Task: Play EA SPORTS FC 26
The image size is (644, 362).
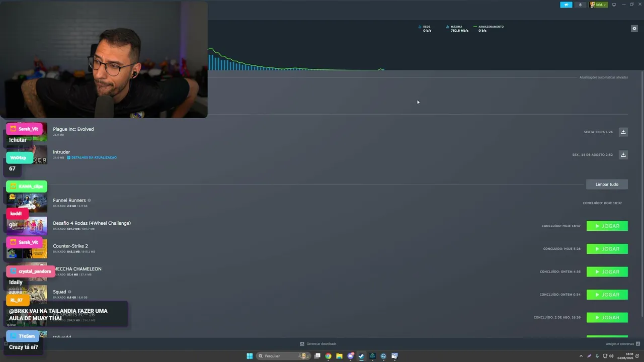Action: tap(607, 318)
